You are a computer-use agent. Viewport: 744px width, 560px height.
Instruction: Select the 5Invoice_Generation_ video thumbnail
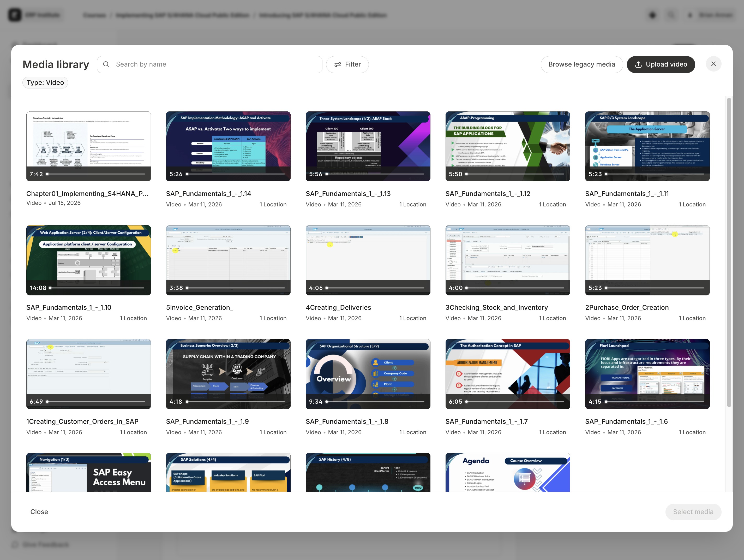228,260
